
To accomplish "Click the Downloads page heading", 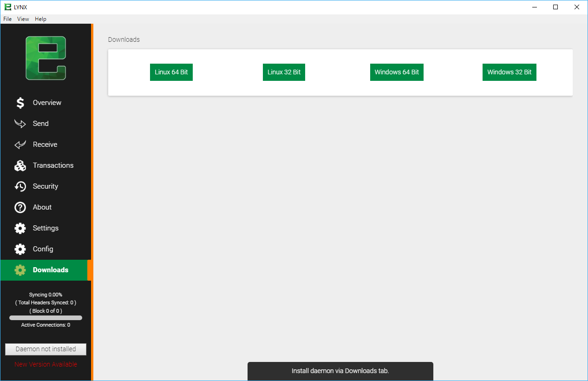I will [x=124, y=39].
